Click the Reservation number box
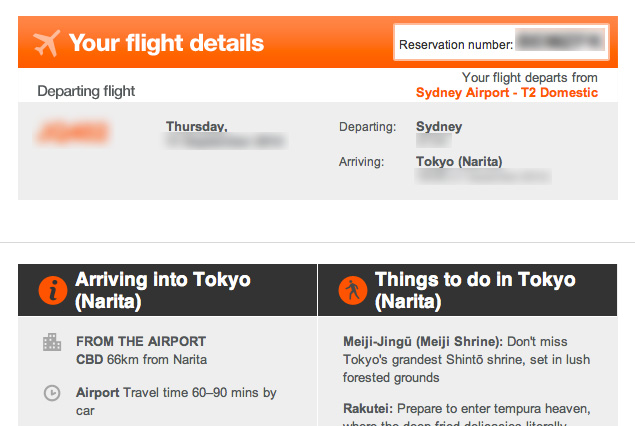This screenshot has height=426, width=635. [x=500, y=43]
